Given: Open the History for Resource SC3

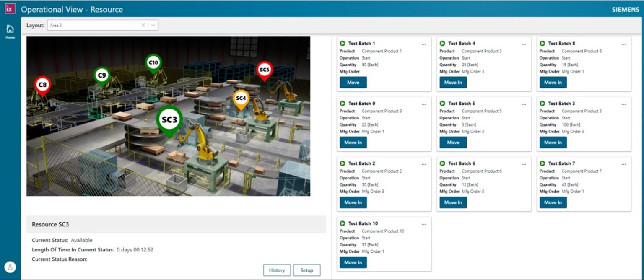Looking at the screenshot, I should pos(277,270).
